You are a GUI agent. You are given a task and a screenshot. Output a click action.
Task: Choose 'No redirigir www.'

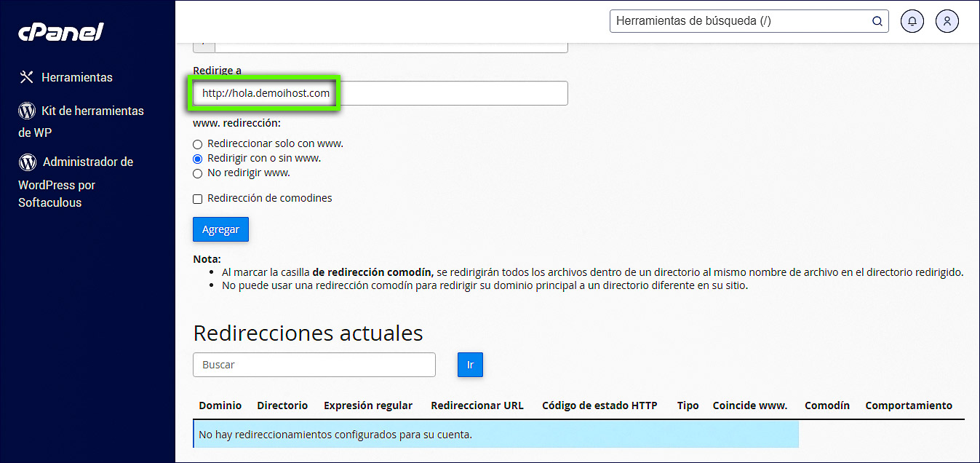pyautogui.click(x=197, y=173)
